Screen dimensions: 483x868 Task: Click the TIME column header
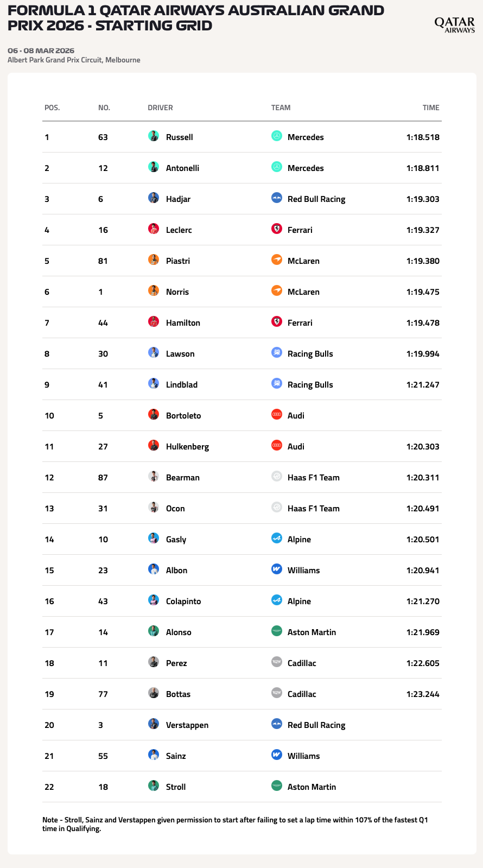[x=431, y=107]
